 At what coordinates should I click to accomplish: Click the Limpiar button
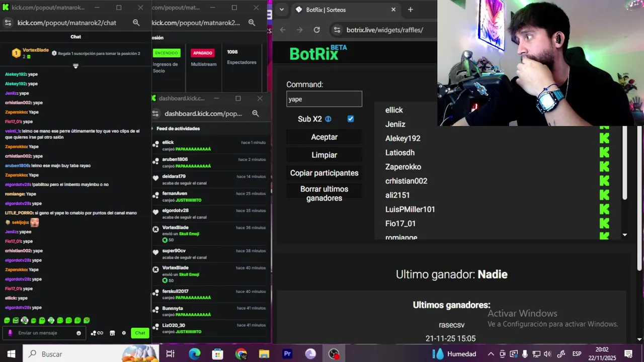[x=324, y=155]
